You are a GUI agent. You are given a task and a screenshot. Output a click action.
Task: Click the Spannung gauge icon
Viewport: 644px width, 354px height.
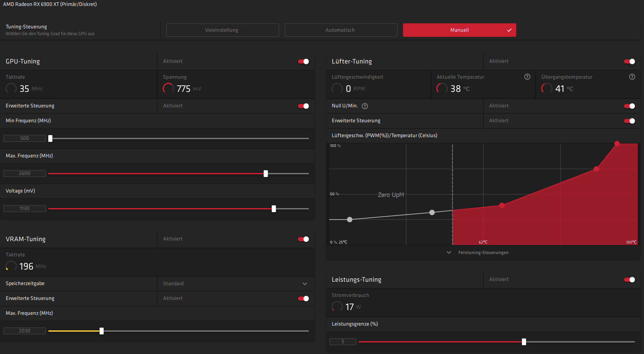(168, 88)
